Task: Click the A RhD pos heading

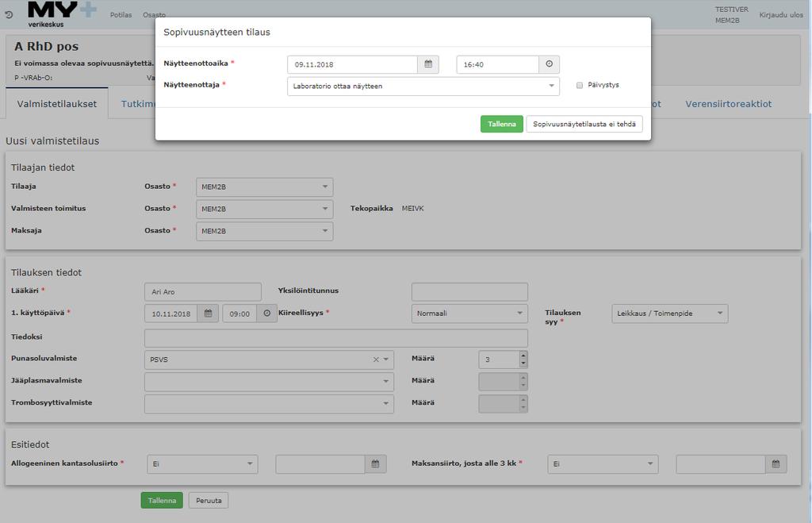Action: tap(47, 47)
